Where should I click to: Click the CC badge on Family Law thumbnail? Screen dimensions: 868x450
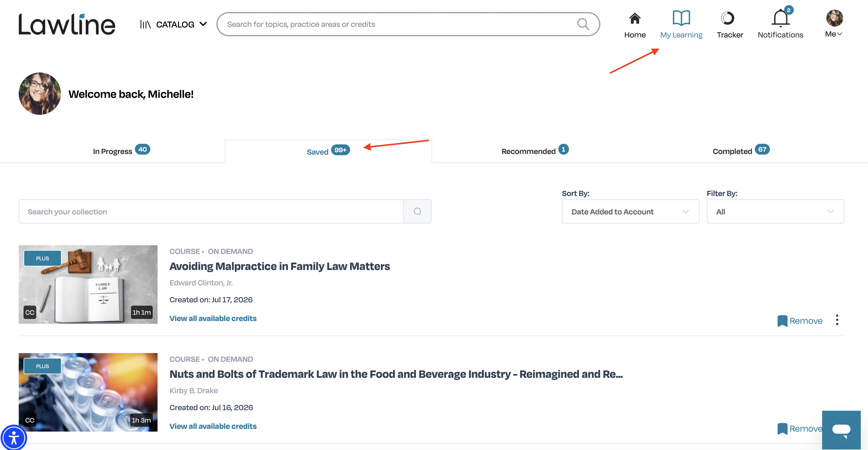[x=30, y=313]
